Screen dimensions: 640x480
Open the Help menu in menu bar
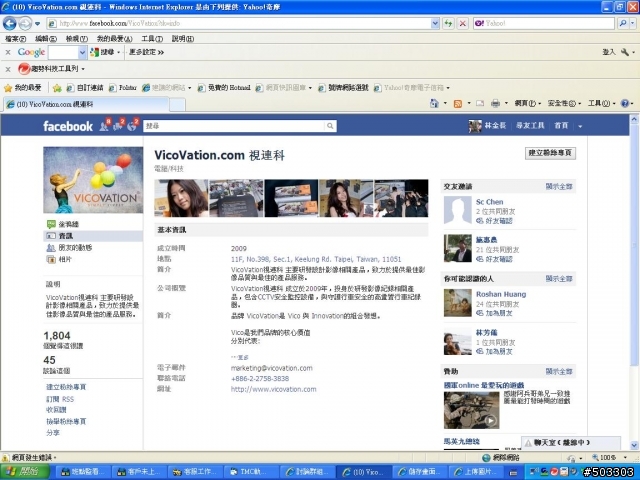(182, 39)
